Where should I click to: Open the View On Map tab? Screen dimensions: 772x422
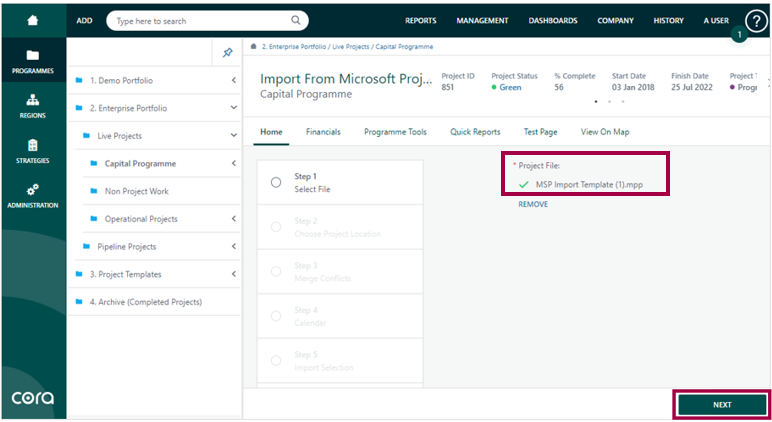point(605,132)
